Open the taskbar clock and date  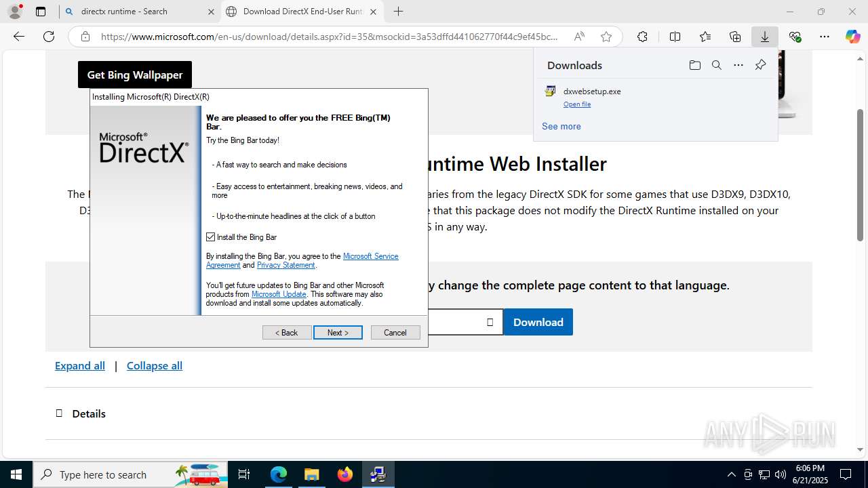click(x=810, y=474)
